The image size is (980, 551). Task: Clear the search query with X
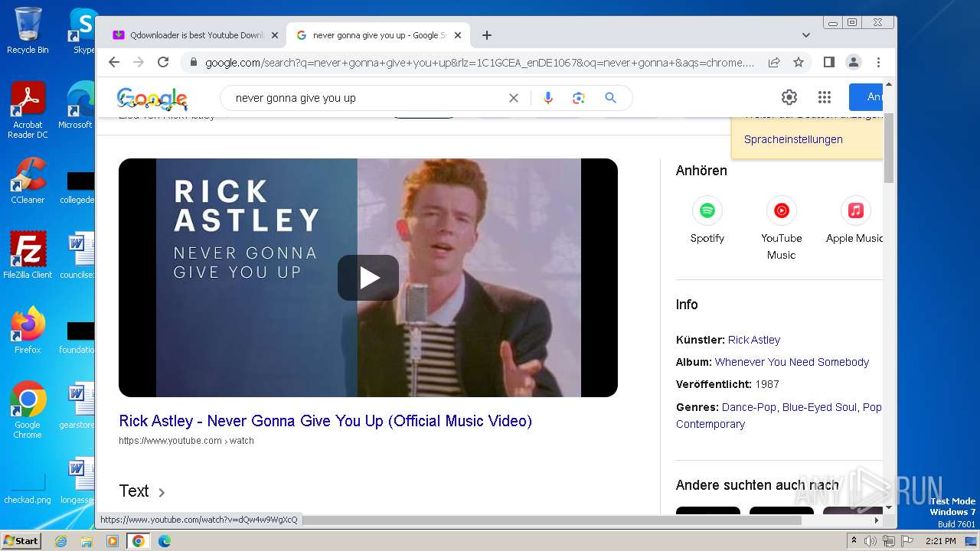(514, 98)
